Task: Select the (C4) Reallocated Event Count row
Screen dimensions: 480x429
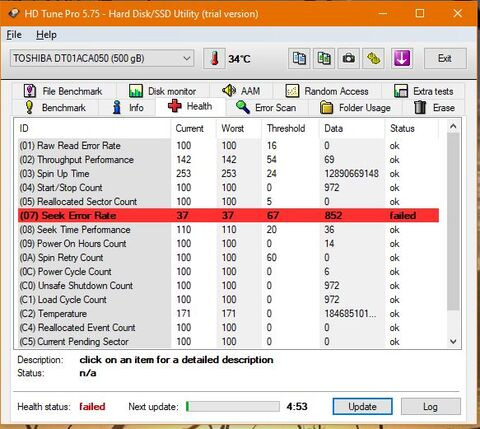Action: pyautogui.click(x=228, y=328)
